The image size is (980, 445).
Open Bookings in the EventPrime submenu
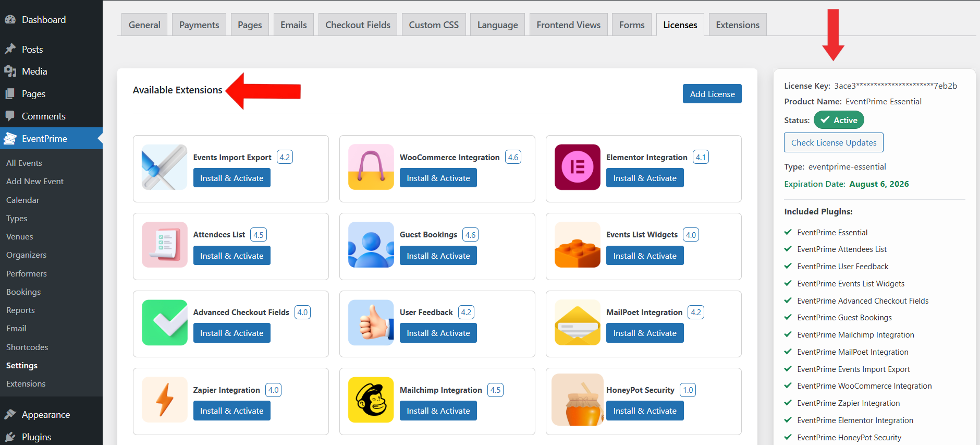click(23, 292)
